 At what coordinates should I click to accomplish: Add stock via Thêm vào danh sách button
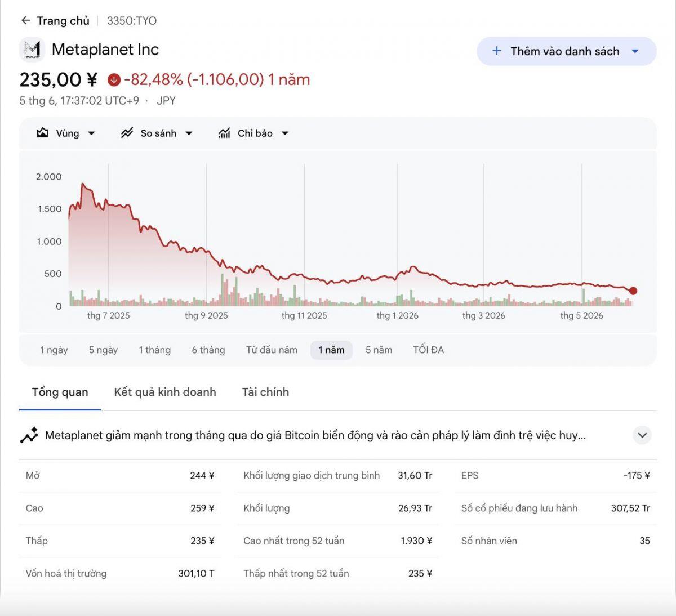(x=566, y=51)
